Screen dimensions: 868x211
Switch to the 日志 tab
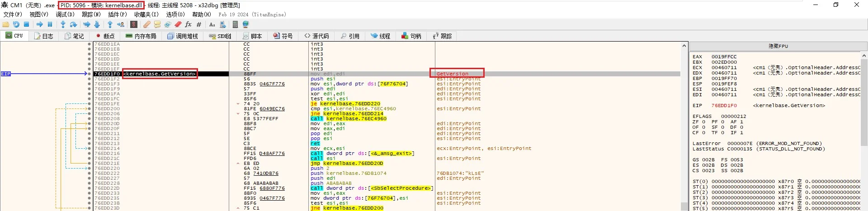pos(44,36)
